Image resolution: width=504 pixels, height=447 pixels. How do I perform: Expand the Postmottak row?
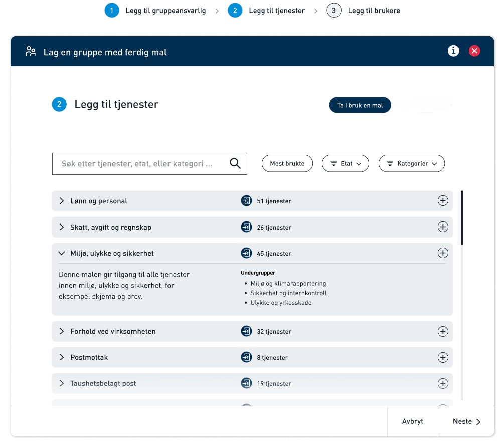click(62, 357)
